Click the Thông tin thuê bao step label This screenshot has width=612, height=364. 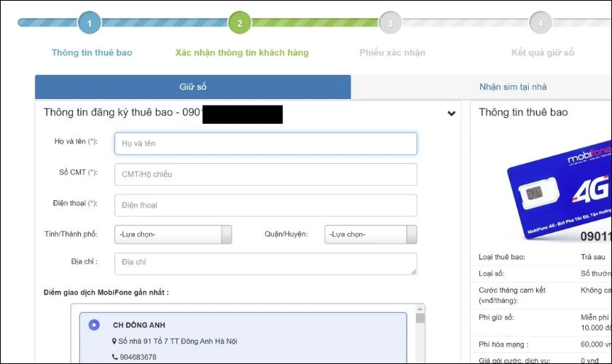92,52
